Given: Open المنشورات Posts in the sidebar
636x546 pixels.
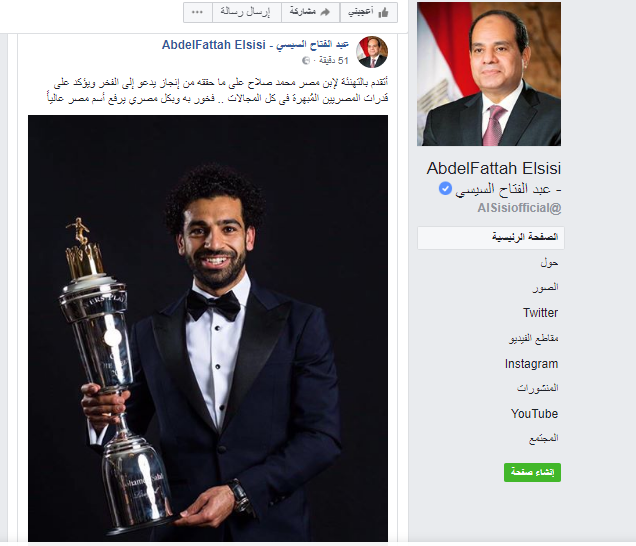Looking at the screenshot, I should pos(537,389).
